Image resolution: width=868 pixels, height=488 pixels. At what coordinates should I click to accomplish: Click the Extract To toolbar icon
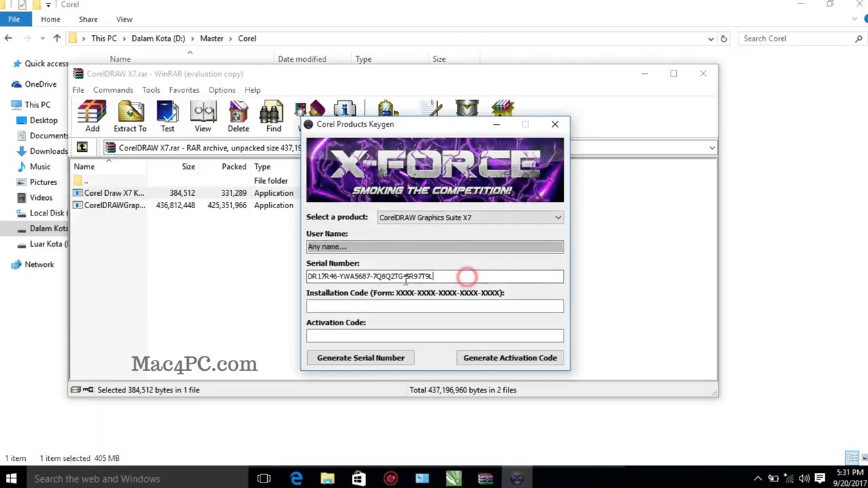[x=130, y=117]
